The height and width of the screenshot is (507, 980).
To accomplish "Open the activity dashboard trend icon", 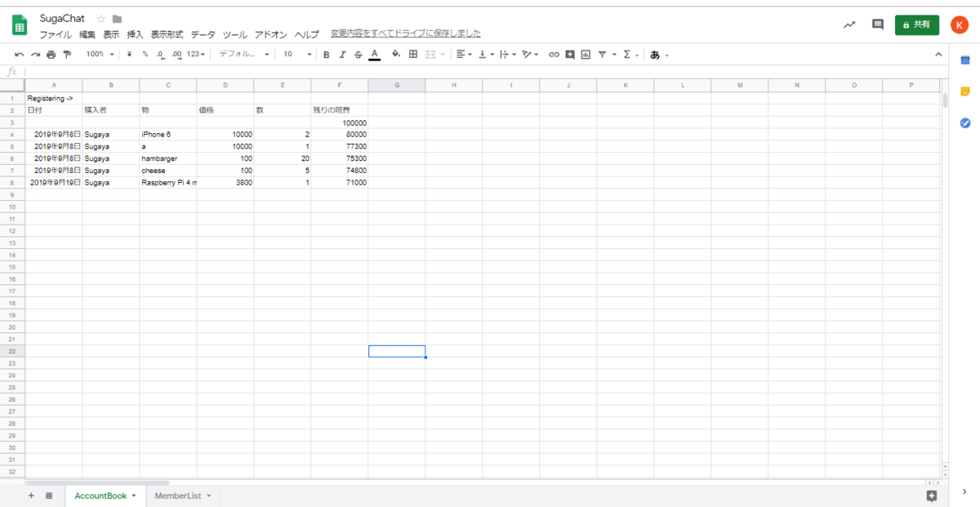I will click(x=849, y=24).
